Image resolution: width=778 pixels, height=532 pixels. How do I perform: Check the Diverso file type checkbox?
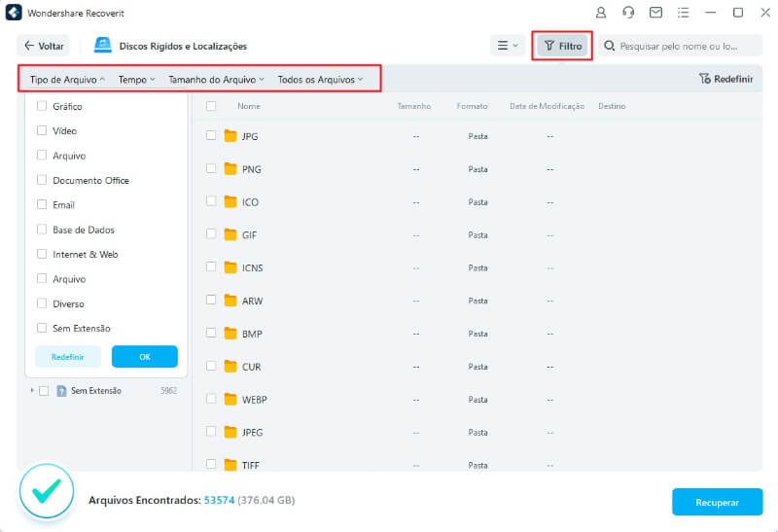[x=42, y=302]
